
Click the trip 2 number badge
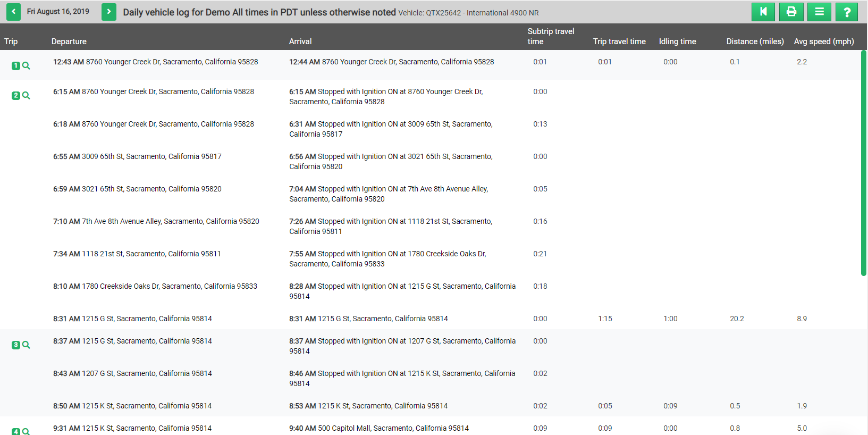tap(16, 96)
